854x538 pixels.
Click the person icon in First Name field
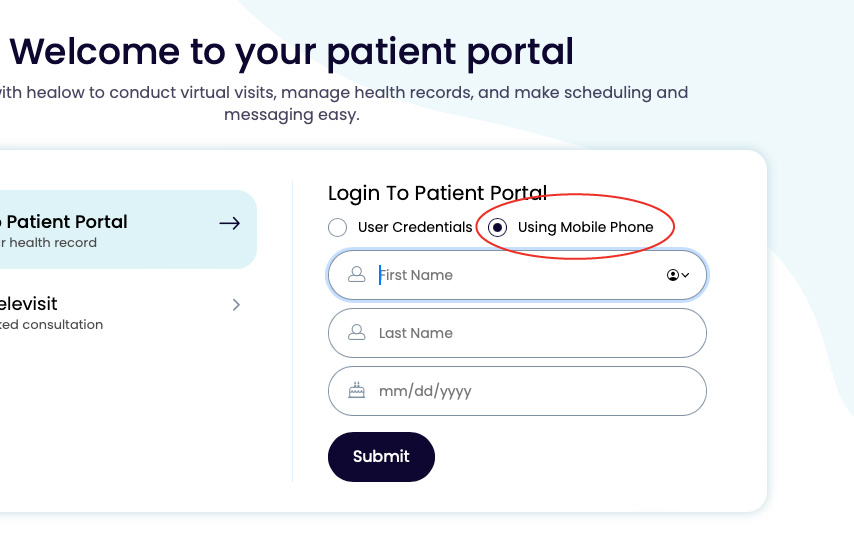(357, 274)
